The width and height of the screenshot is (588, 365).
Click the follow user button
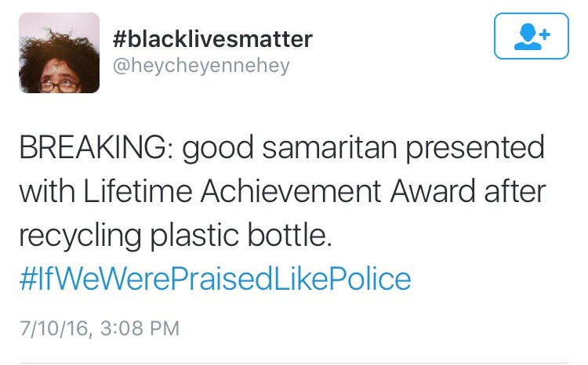[x=531, y=36]
